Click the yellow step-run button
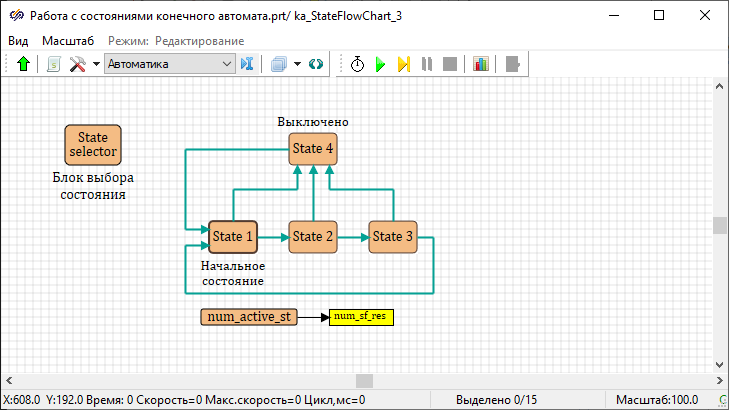The width and height of the screenshot is (729, 410). pos(403,64)
